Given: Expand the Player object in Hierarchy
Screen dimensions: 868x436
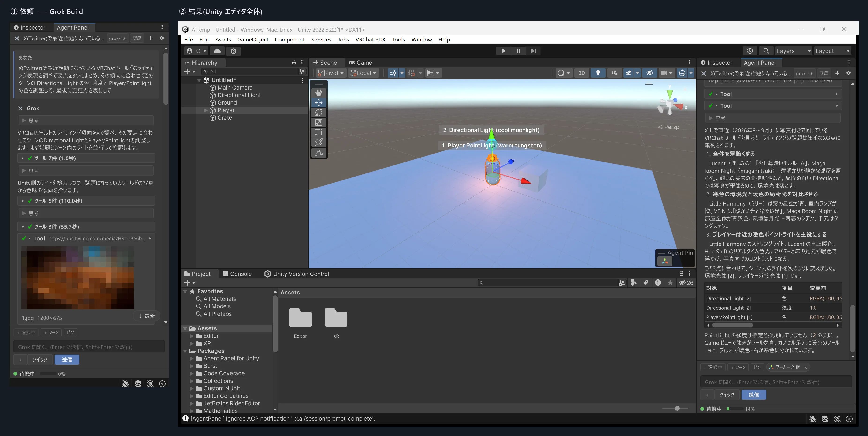Looking at the screenshot, I should pos(206,110).
